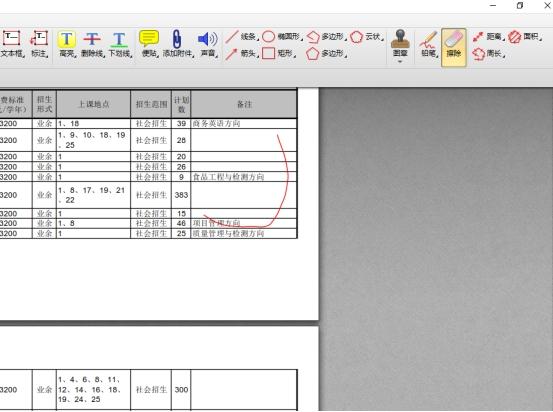Select the 云状 cloud shape tool
This screenshot has height=412, width=553.
(367, 36)
